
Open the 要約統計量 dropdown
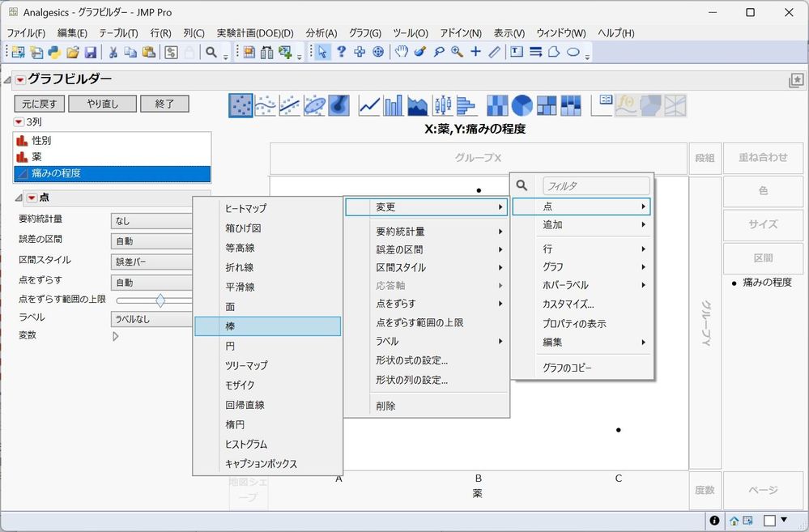point(151,220)
